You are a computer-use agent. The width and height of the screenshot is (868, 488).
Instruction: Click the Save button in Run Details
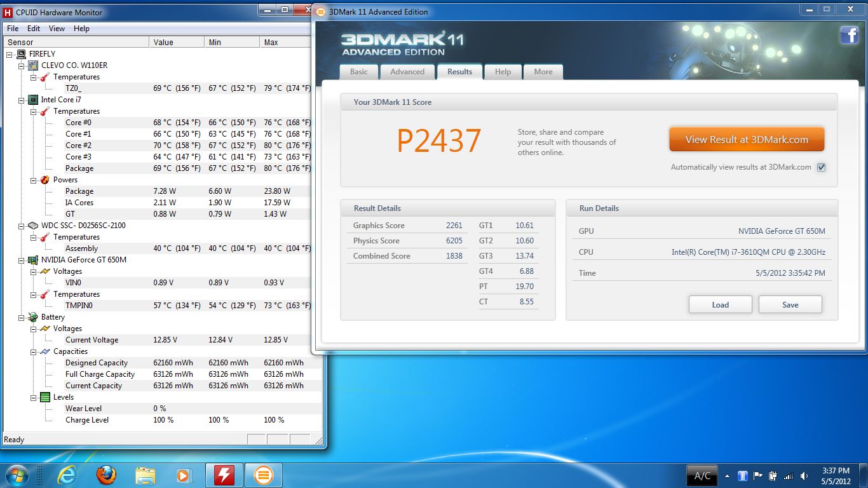pyautogui.click(x=790, y=305)
